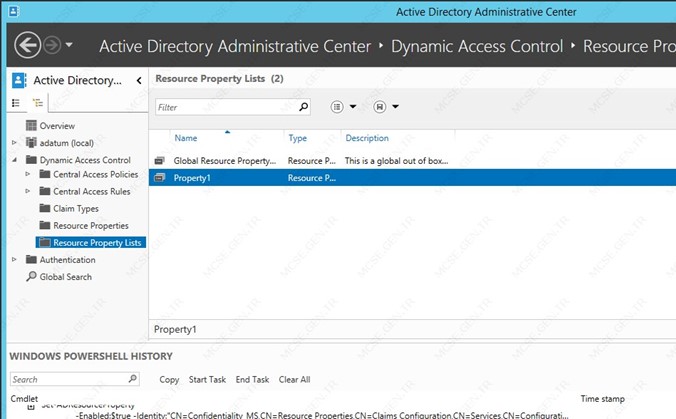Switch to the tree view tab
Viewport: 676px width, 419px height.
tap(38, 103)
